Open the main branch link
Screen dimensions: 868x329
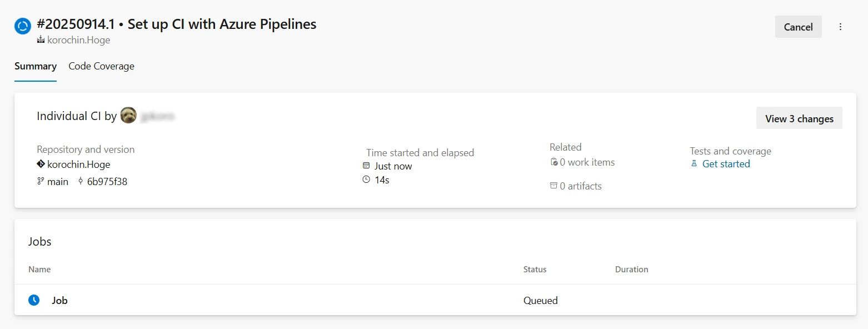[x=58, y=181]
